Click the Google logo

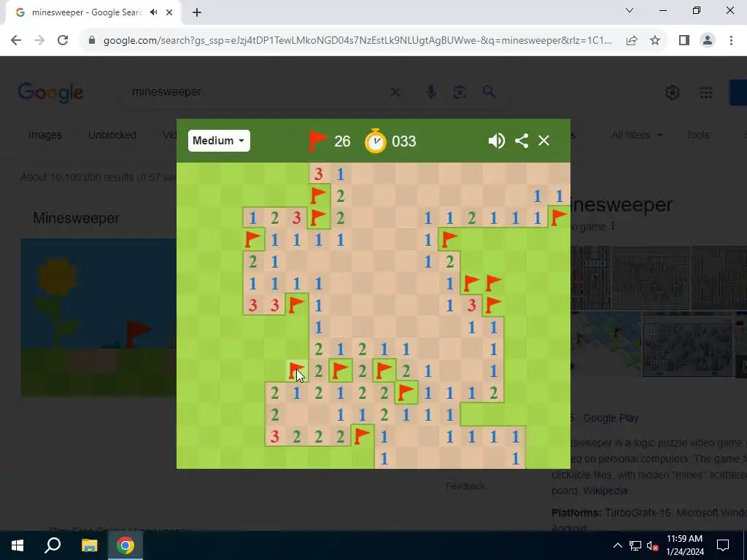click(50, 93)
